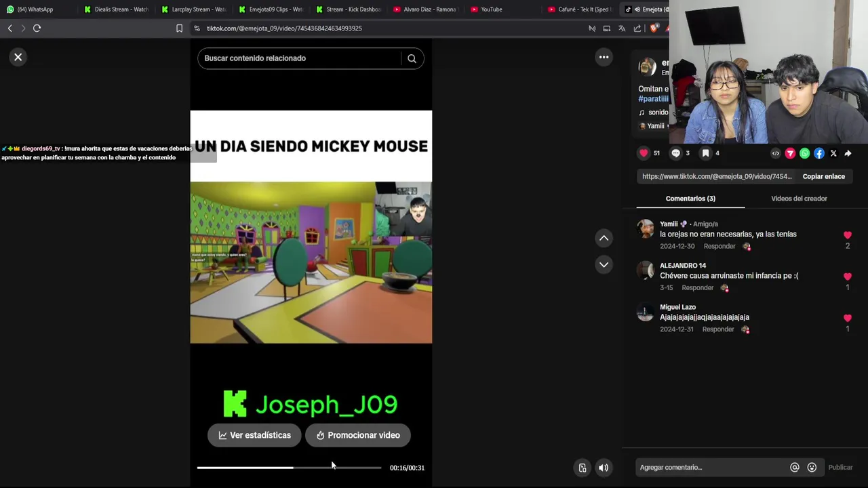Viewport: 868px width, 488px height.
Task: Click the browser share page icon
Action: pos(637,28)
